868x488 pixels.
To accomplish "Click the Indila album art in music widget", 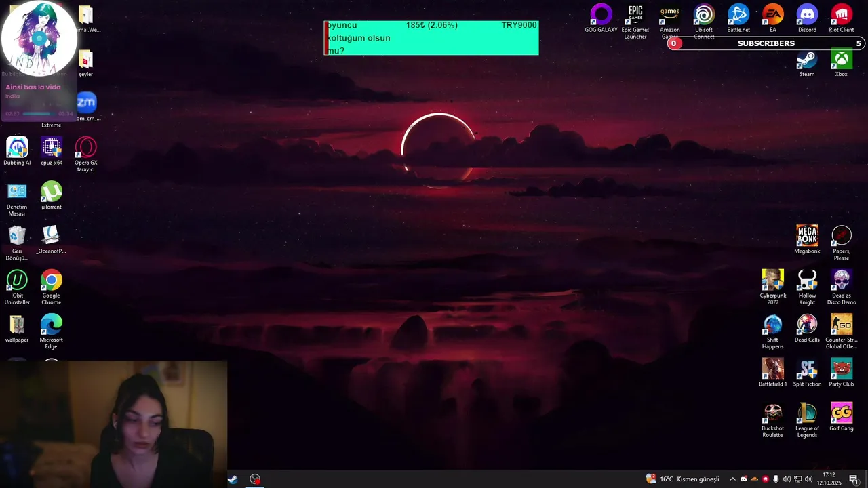I will pyautogui.click(x=39, y=39).
